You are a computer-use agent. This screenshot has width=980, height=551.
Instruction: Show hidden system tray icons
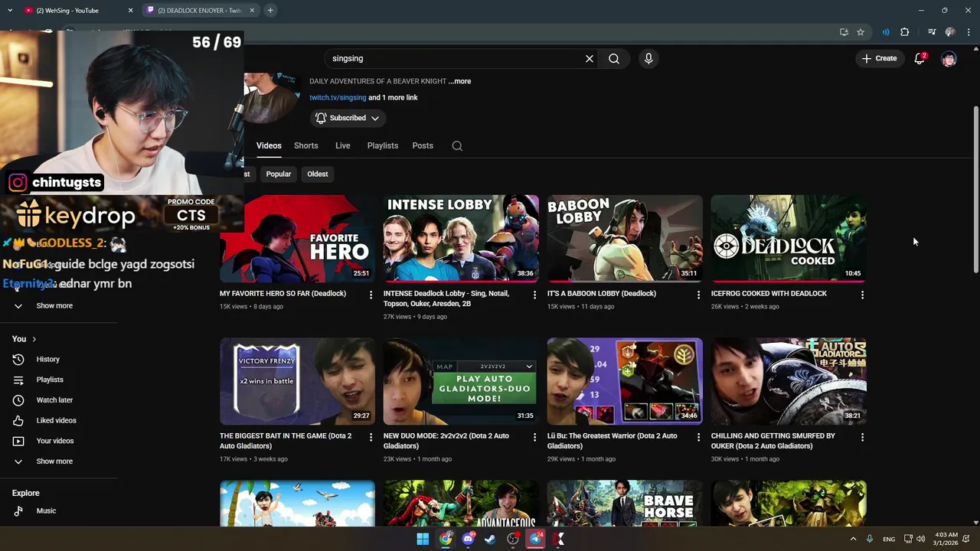click(x=853, y=539)
